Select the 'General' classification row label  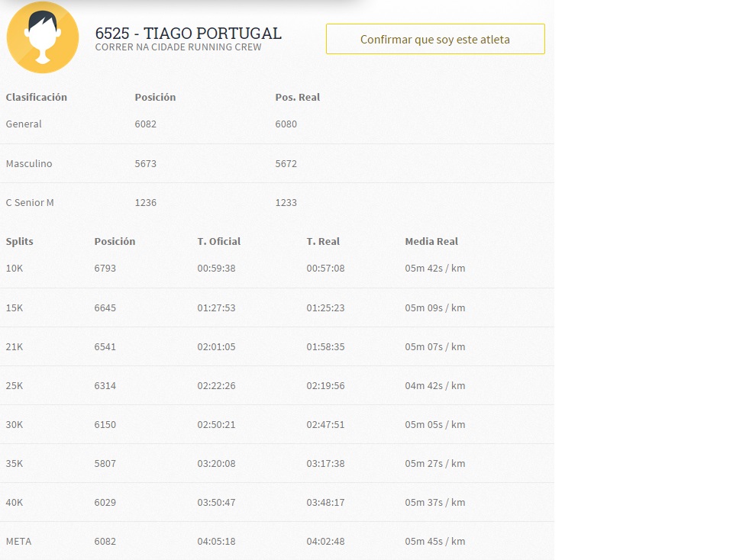pos(24,124)
